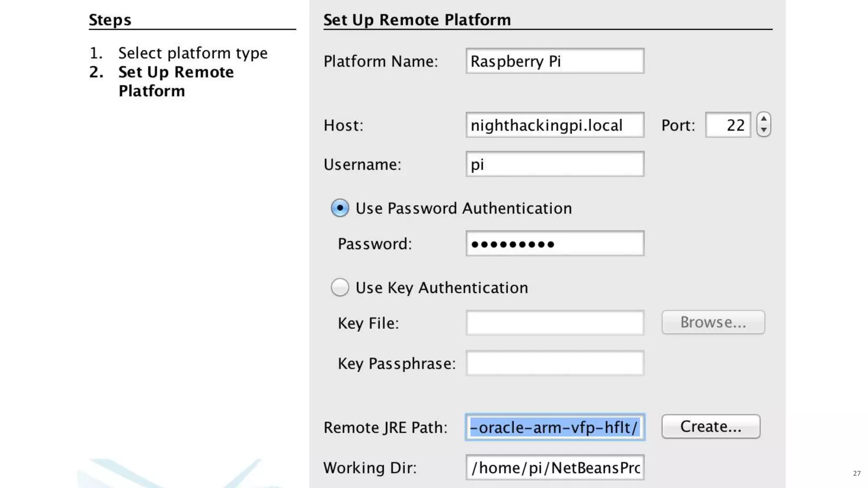Screen dimensions: 868x488
Task: Focus the Platform Name text field
Action: pos(555,61)
